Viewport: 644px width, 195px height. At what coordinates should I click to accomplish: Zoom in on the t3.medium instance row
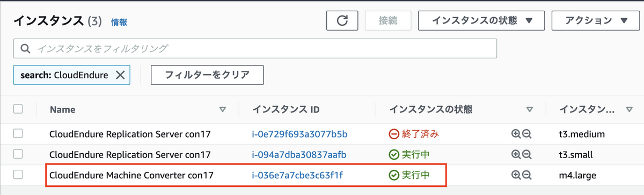516,133
